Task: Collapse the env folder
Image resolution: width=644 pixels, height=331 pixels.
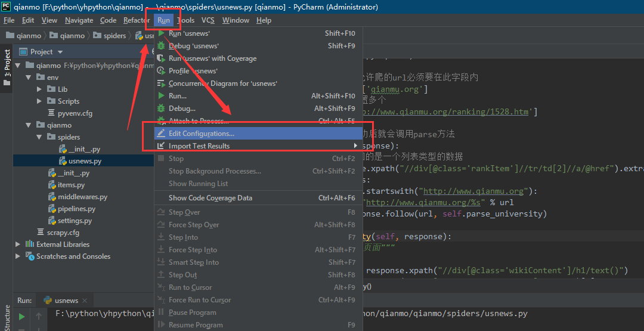Action: 29,77
